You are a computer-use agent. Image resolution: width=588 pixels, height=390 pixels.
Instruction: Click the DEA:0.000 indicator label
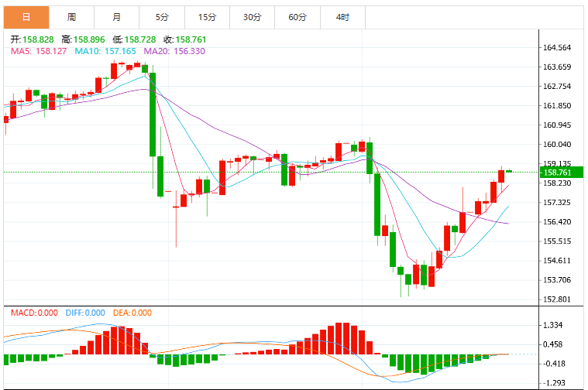coord(132,313)
